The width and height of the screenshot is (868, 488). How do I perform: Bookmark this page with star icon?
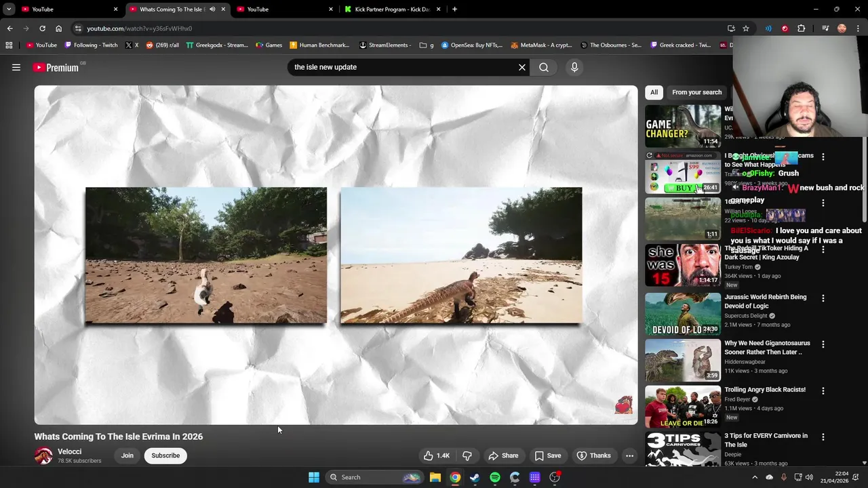pos(746,28)
